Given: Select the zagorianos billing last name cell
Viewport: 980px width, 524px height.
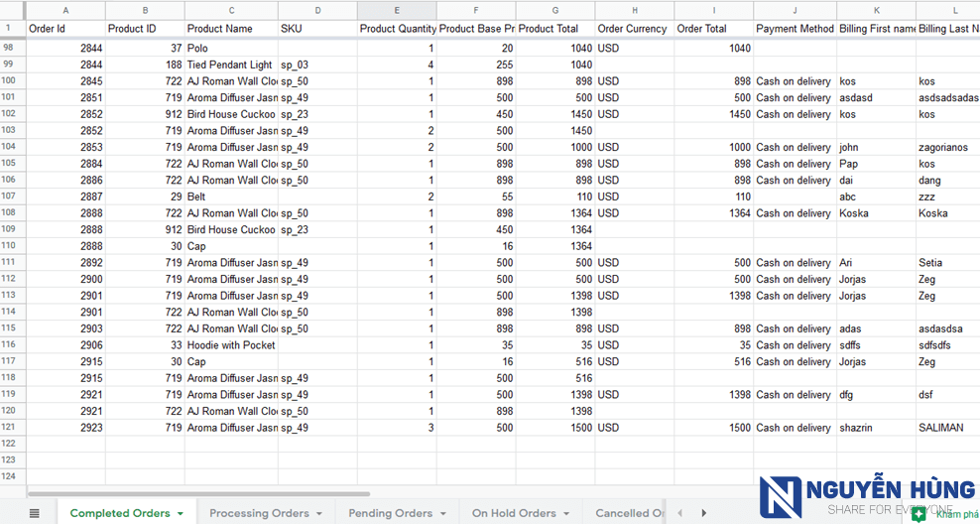Looking at the screenshot, I should [948, 147].
